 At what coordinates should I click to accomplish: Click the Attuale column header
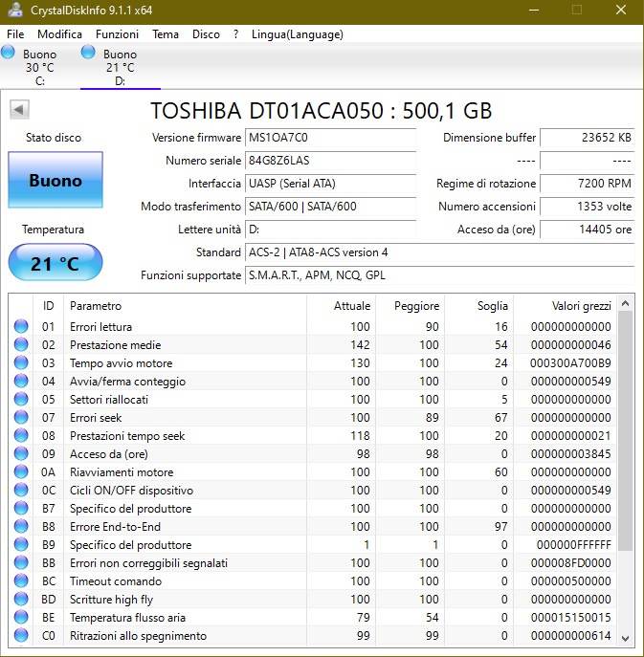(x=342, y=305)
